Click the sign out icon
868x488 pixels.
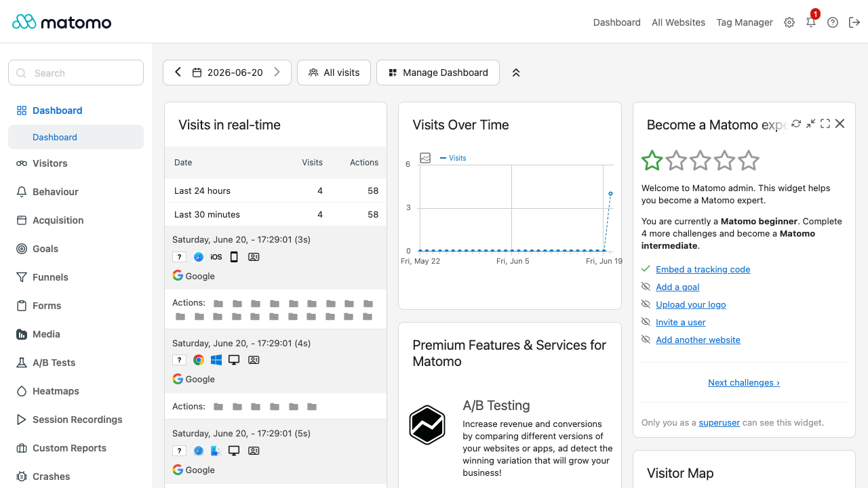855,22
